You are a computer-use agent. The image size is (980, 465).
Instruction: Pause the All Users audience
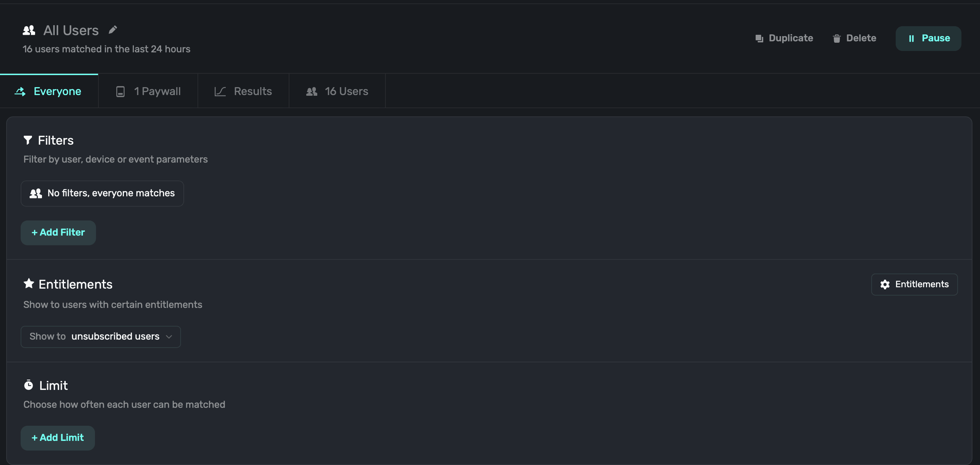(x=928, y=39)
